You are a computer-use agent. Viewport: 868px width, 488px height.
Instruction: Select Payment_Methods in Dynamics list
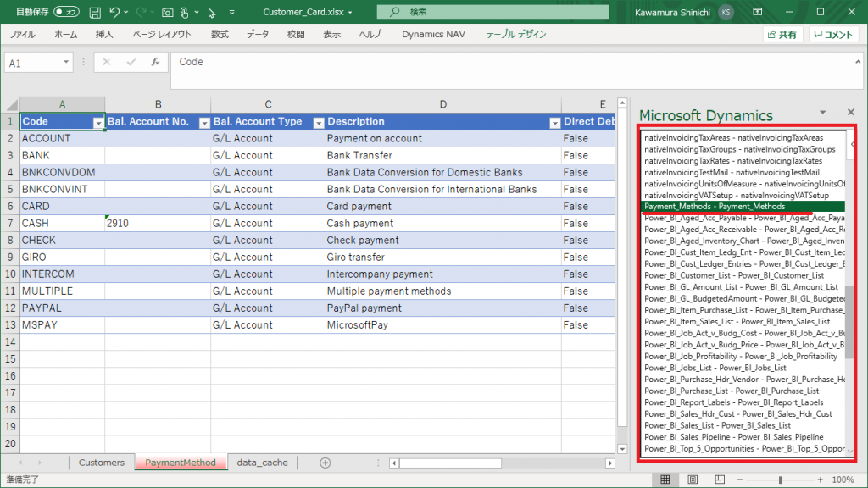tap(743, 207)
